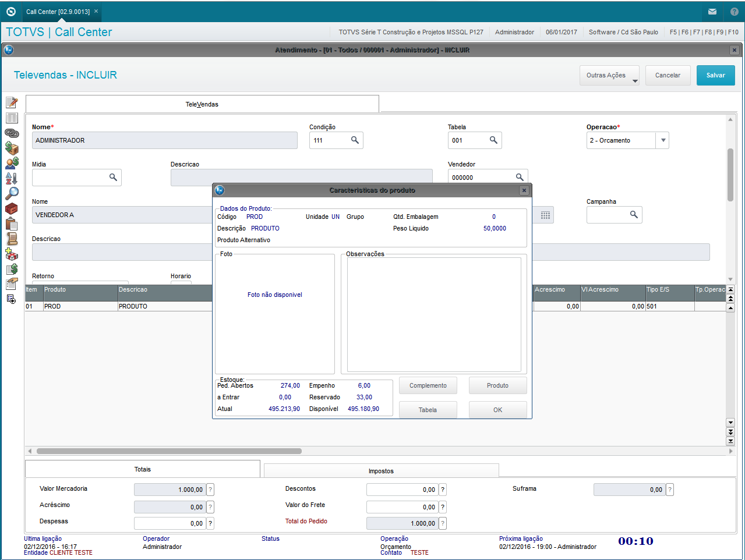Viewport: 745px width, 560px height.
Task: Close the Caracteristicas do produto dialog
Action: coord(524,190)
